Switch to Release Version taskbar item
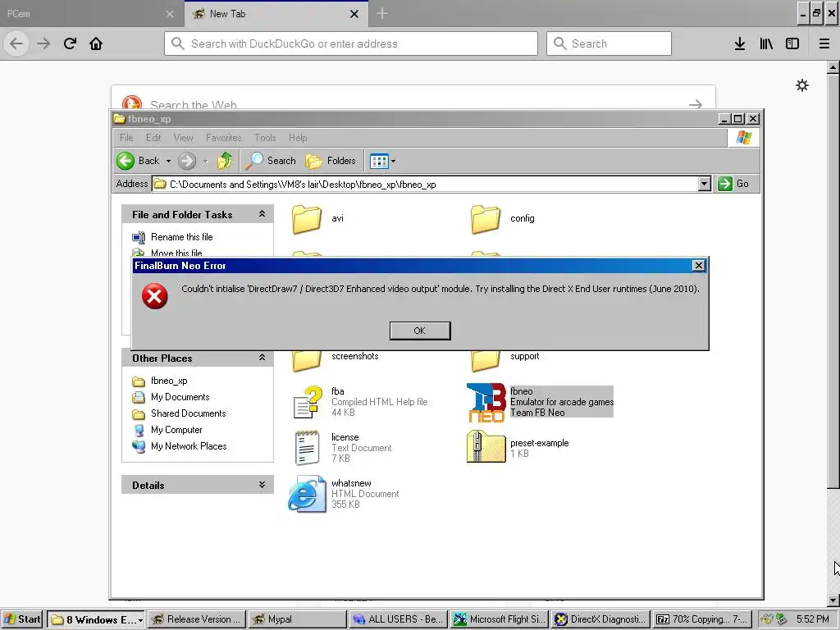This screenshot has height=630, width=840. [197, 620]
